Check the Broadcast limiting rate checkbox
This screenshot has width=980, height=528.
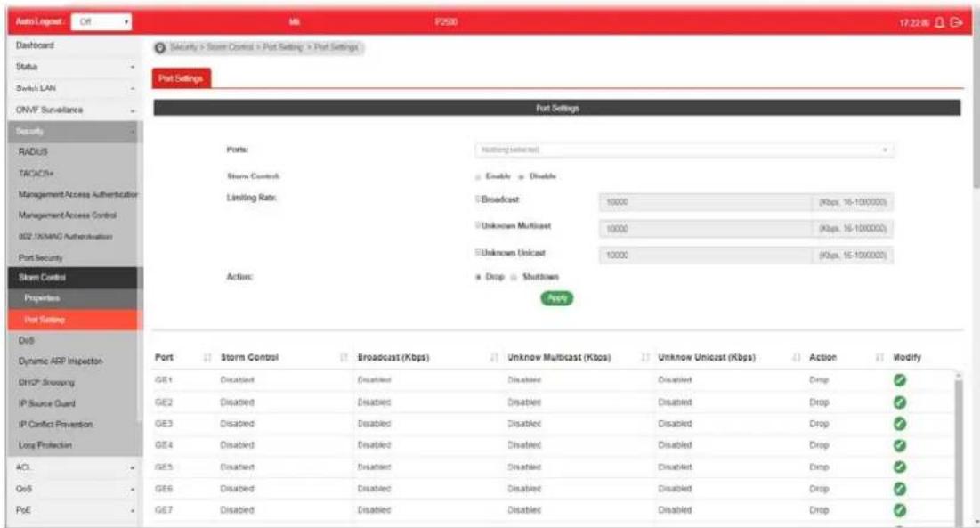click(477, 199)
